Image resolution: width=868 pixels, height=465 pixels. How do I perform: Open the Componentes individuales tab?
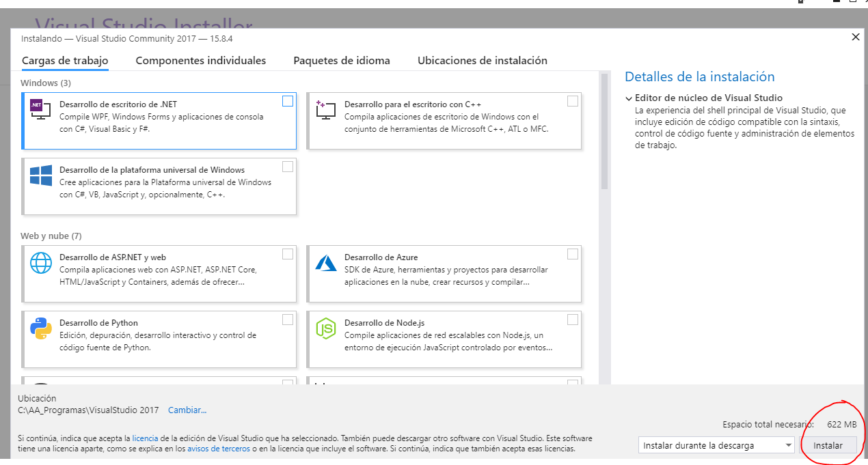[201, 61]
